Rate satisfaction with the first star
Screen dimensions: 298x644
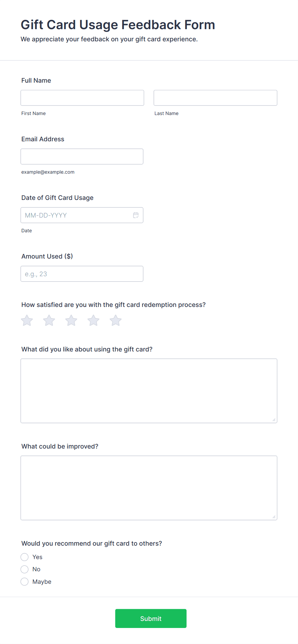tap(27, 320)
